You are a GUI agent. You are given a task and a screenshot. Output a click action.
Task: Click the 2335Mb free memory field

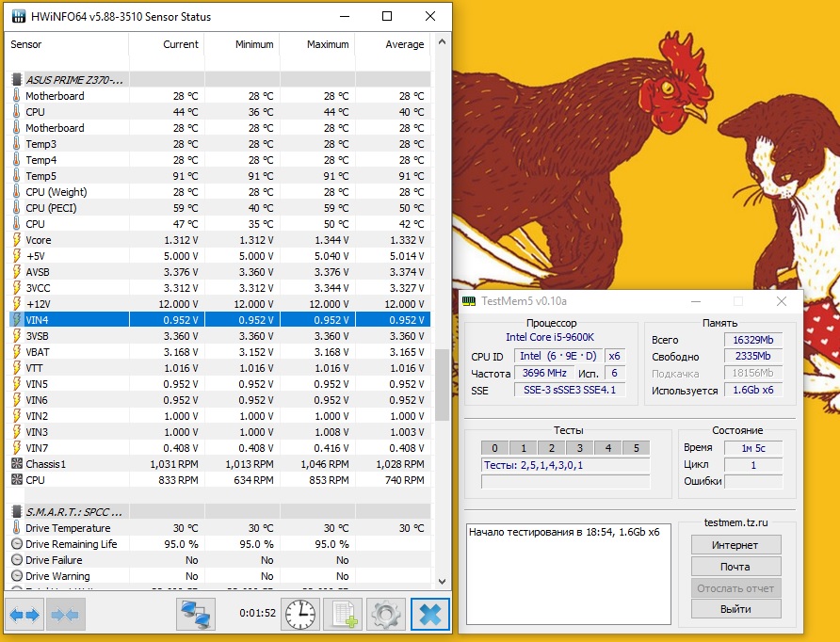point(753,357)
